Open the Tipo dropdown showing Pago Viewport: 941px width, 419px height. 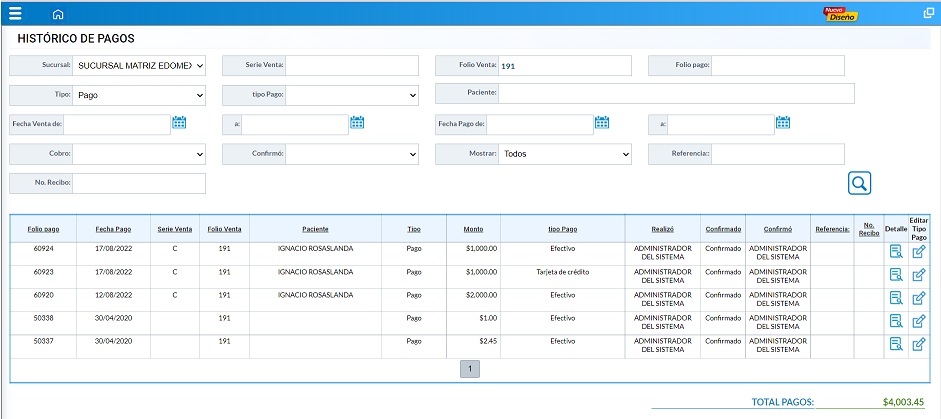point(139,95)
